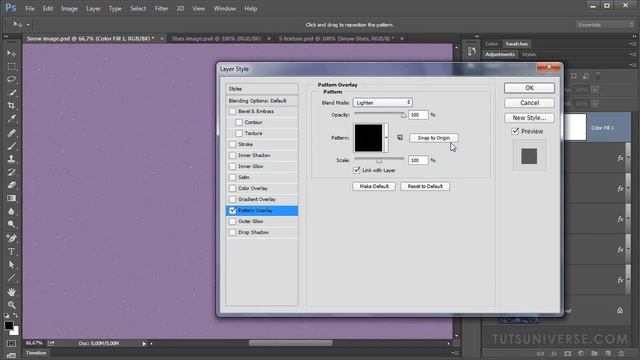Select the History Brush tool

click(11, 172)
